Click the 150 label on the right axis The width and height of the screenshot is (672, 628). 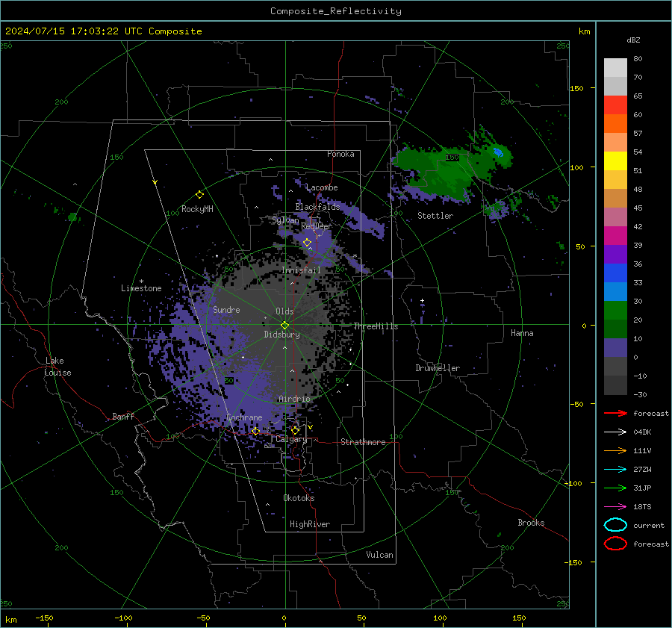tap(577, 88)
